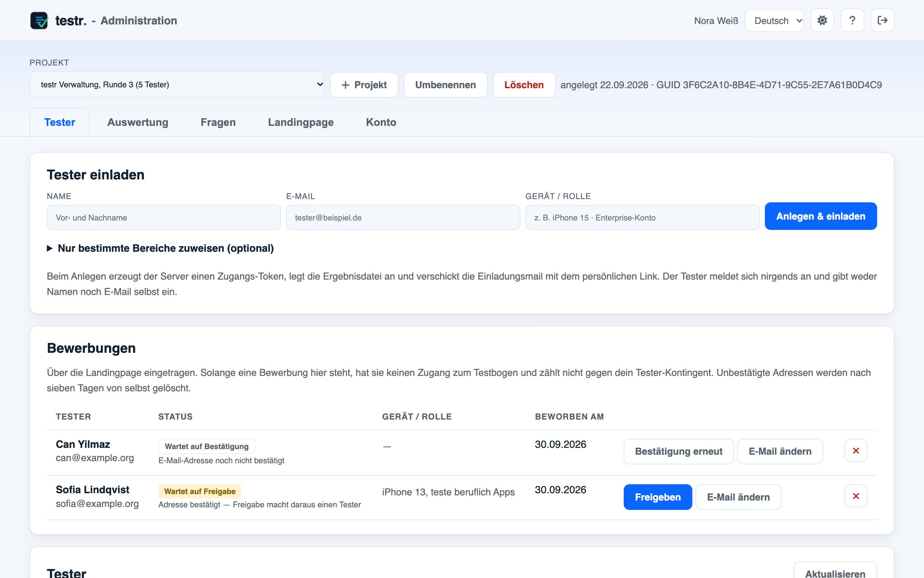Click 'iPhone 13, teste beruflich Apps' cell
The height and width of the screenshot is (578, 924).
[448, 492]
